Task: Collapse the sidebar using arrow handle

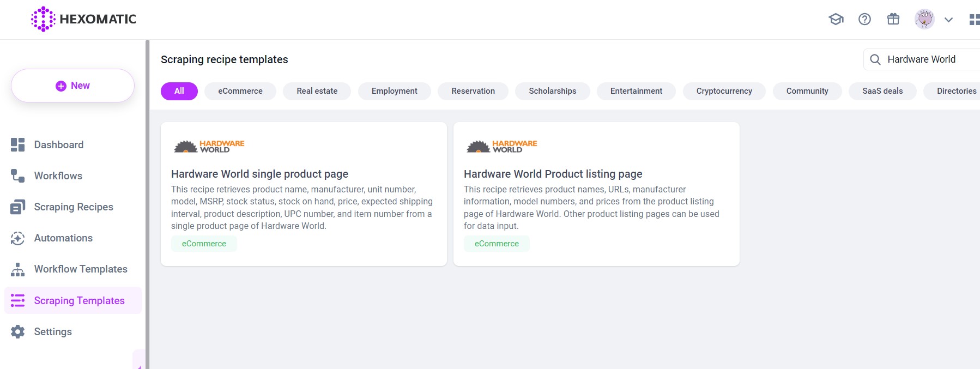Action: (138, 363)
